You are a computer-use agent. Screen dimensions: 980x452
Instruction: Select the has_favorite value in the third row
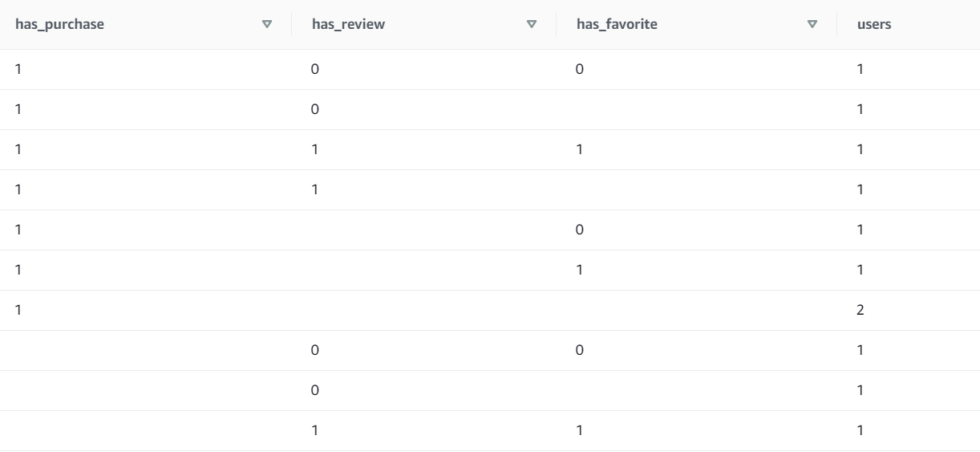coord(580,149)
